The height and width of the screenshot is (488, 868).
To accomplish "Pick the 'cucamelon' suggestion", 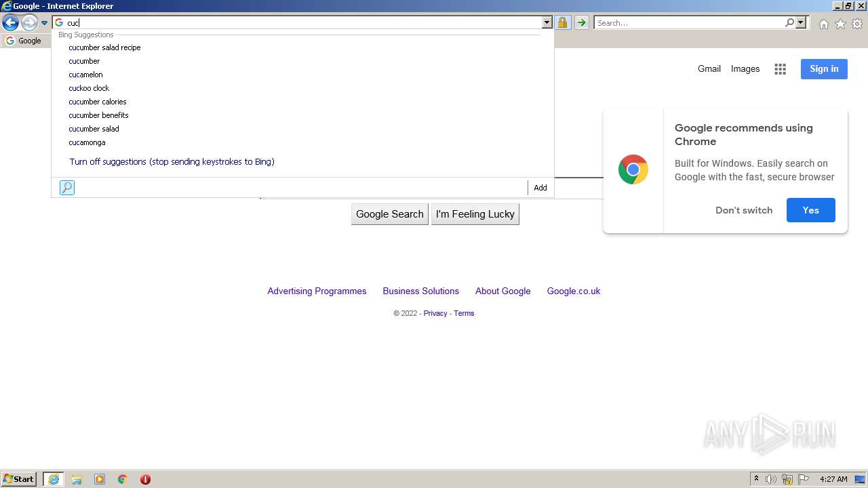I will tap(85, 75).
